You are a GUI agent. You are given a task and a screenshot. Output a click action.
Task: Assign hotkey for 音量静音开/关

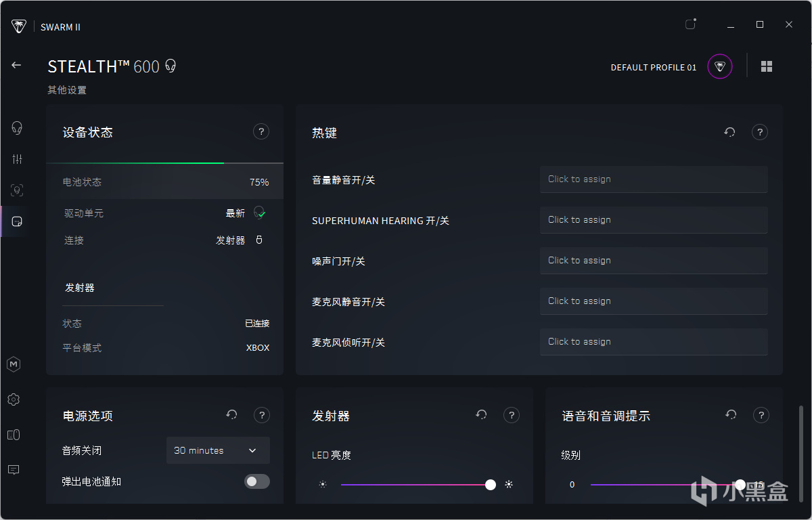click(654, 179)
